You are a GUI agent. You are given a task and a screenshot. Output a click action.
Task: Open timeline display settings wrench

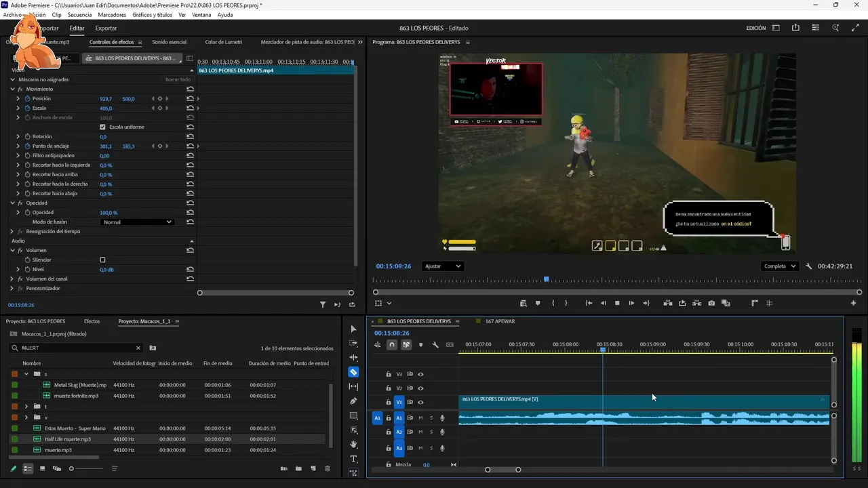coord(435,345)
